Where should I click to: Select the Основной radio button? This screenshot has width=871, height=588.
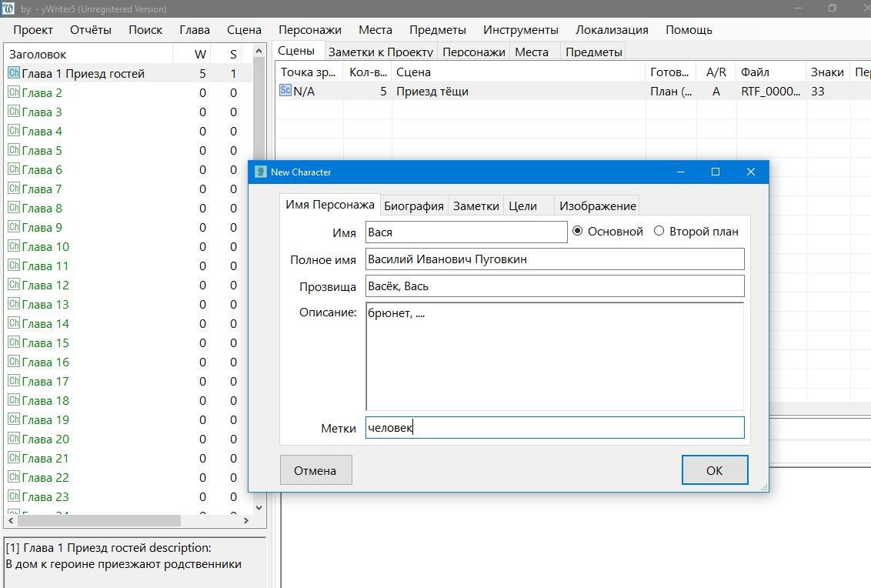[578, 231]
